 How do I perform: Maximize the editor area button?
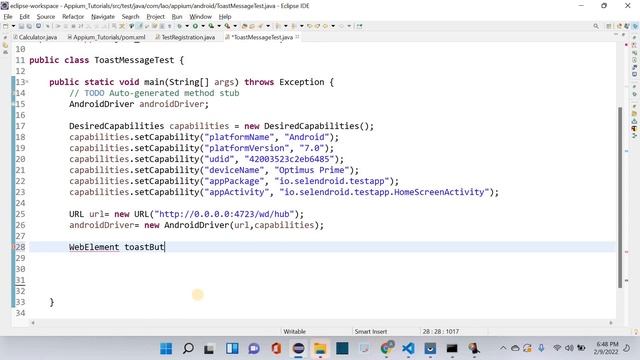(x=623, y=34)
